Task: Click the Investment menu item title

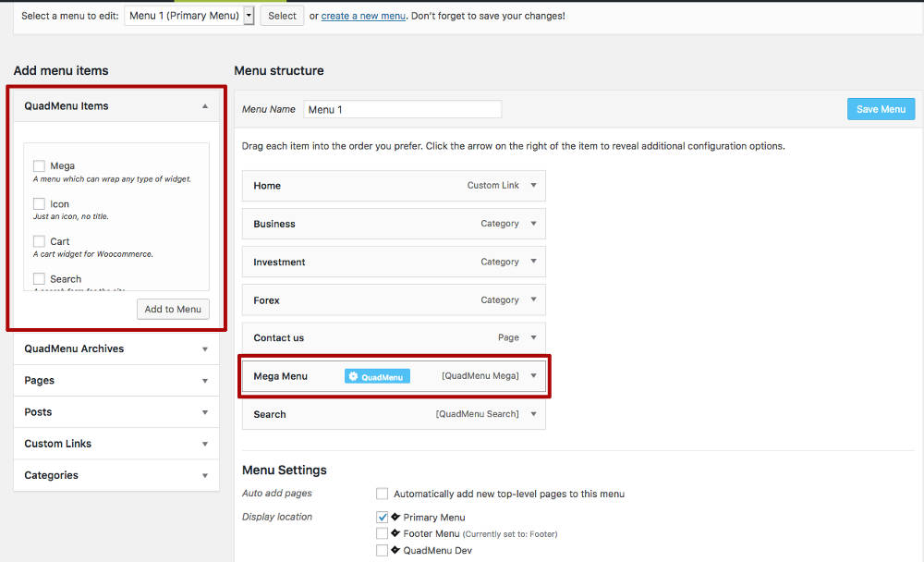Action: click(279, 262)
